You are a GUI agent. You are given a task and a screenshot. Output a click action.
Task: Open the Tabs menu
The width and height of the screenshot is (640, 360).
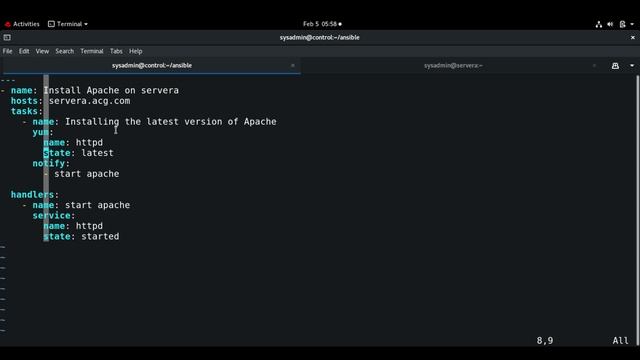pyautogui.click(x=116, y=51)
